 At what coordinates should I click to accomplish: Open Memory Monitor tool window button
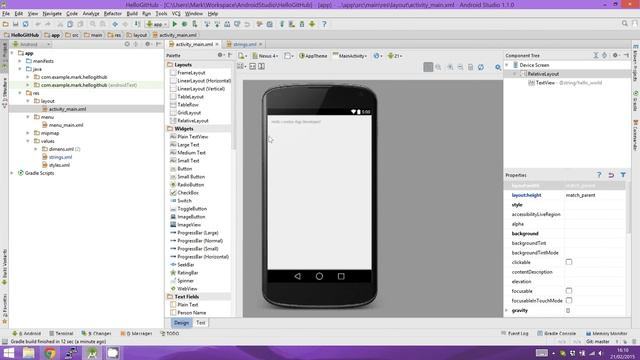[607, 333]
